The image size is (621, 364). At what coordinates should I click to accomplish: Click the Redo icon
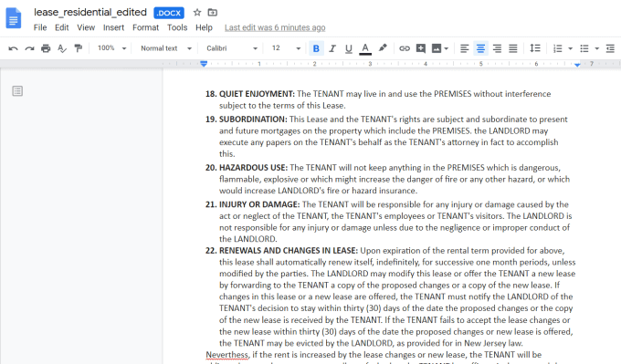29,48
